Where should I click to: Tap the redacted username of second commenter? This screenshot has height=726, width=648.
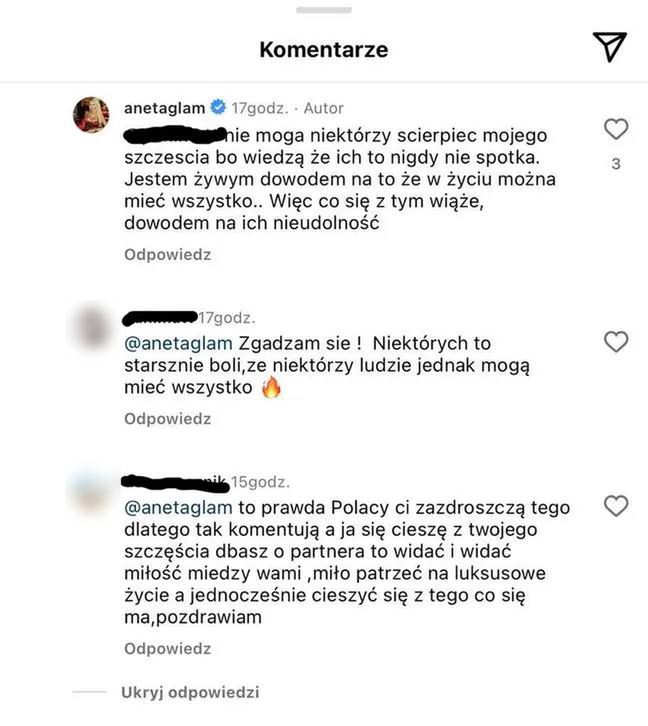click(x=160, y=318)
